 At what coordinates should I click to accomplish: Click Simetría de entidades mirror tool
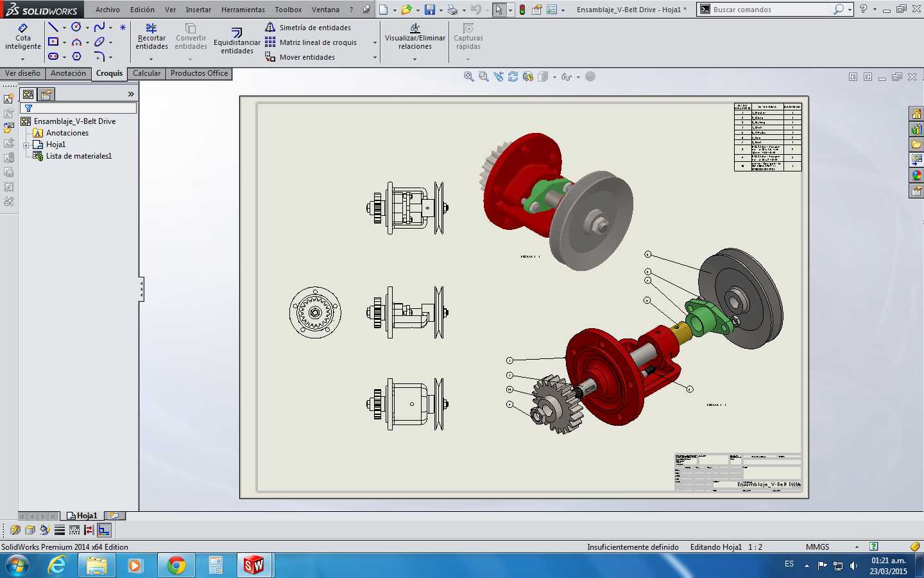point(308,28)
